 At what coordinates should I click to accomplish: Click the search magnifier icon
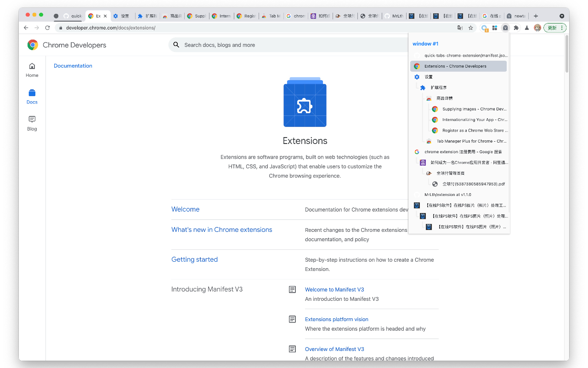tap(176, 45)
